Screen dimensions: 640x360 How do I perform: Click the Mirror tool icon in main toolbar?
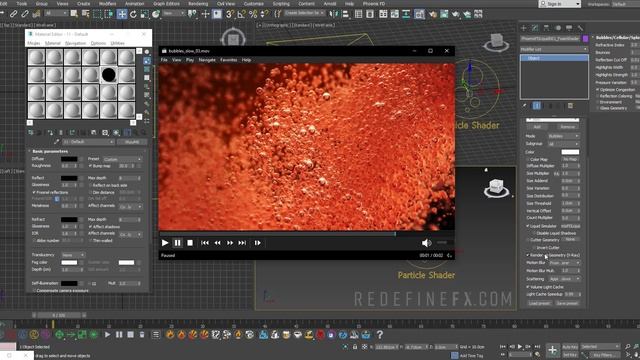click(334, 14)
